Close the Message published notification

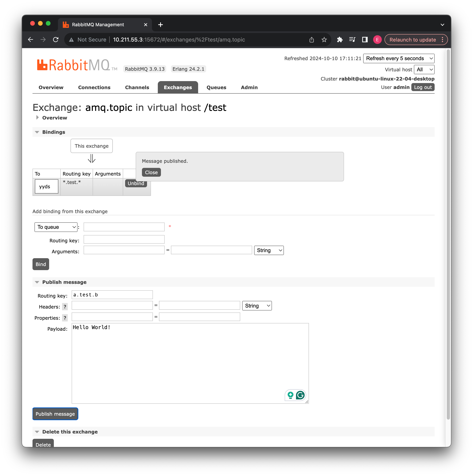(x=151, y=172)
